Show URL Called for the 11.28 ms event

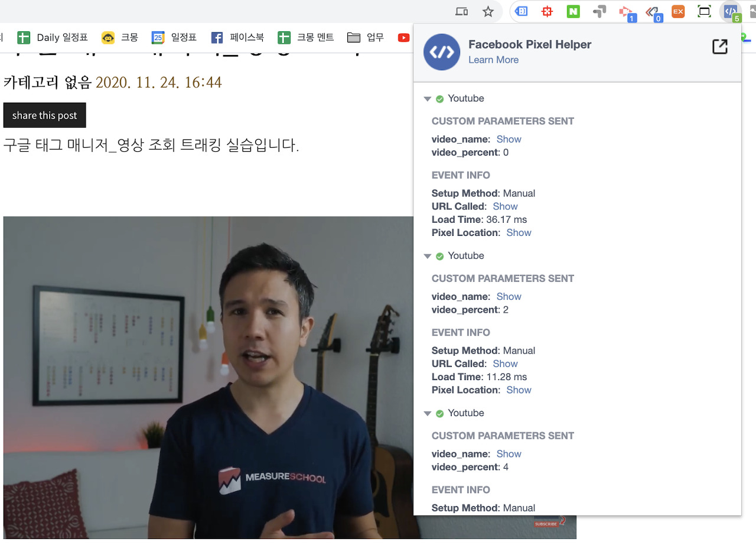click(505, 364)
